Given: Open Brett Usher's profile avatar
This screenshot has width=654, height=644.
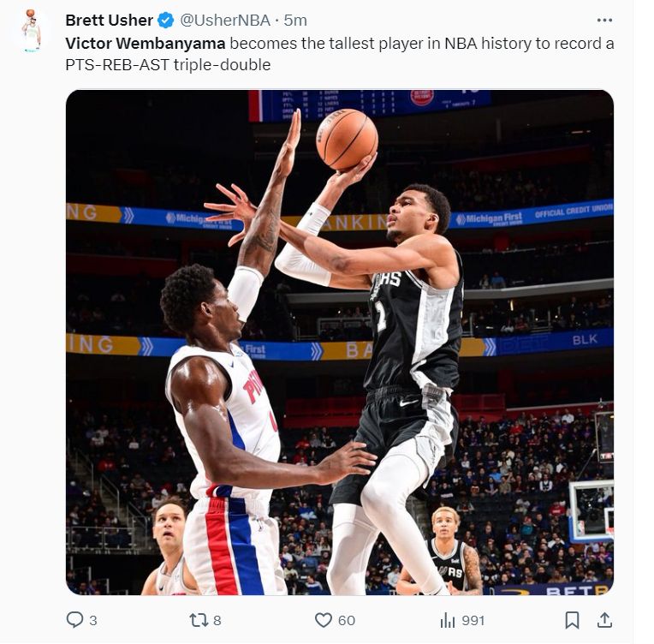Looking at the screenshot, I should coord(32,32).
